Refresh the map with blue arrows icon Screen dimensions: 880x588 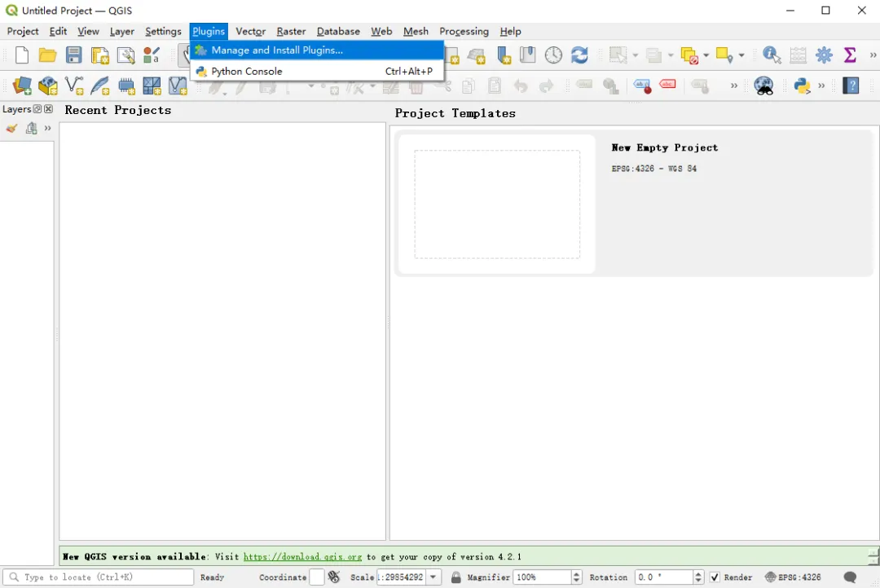tap(579, 55)
